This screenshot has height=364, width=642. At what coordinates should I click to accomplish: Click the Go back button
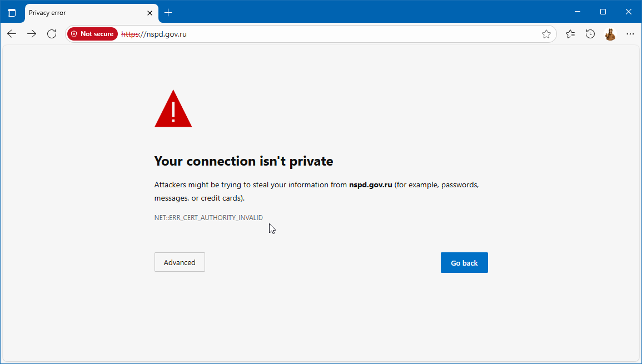[x=464, y=262]
